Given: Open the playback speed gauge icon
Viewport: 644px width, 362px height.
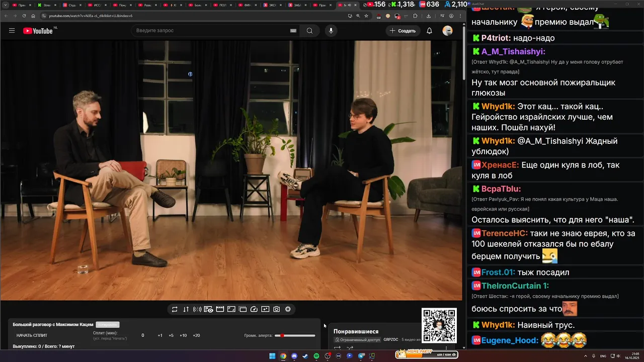Looking at the screenshot, I should coord(254,309).
